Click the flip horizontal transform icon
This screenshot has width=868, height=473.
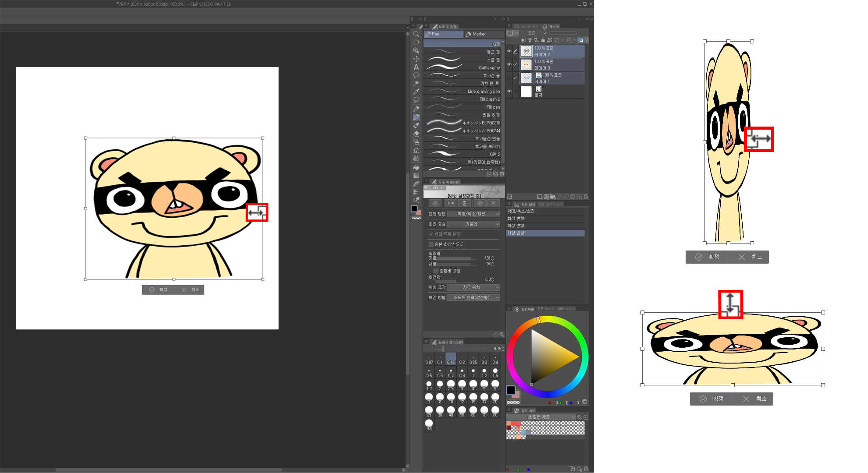(x=450, y=203)
